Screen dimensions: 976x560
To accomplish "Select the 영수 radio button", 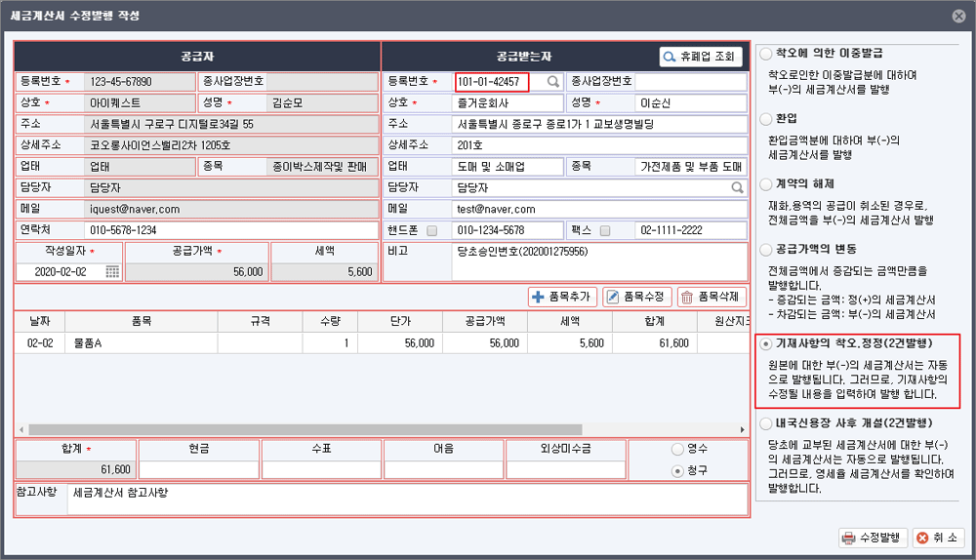I will pos(677,449).
